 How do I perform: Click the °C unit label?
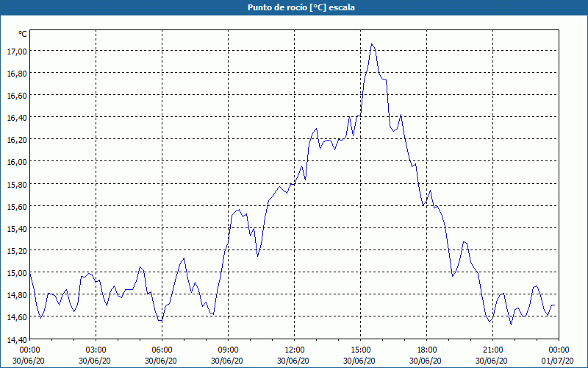(x=23, y=34)
